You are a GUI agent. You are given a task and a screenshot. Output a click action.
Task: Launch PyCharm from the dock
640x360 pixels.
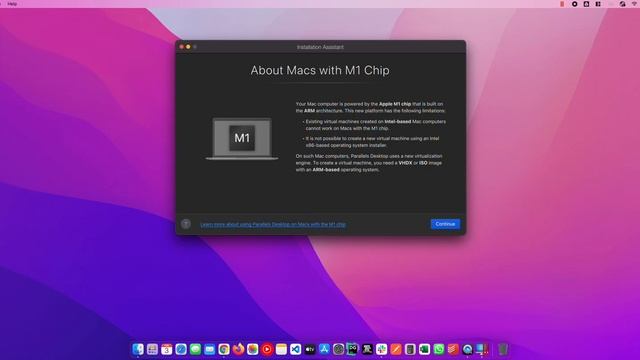[353, 349]
